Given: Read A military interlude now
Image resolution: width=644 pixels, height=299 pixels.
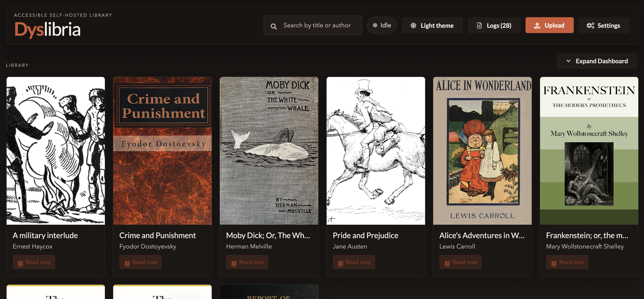Looking at the screenshot, I should 34,262.
